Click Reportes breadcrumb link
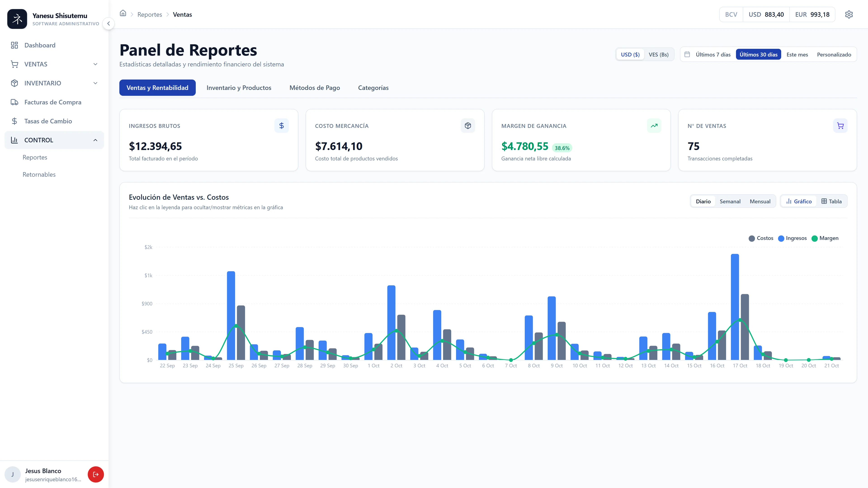 pyautogui.click(x=150, y=14)
